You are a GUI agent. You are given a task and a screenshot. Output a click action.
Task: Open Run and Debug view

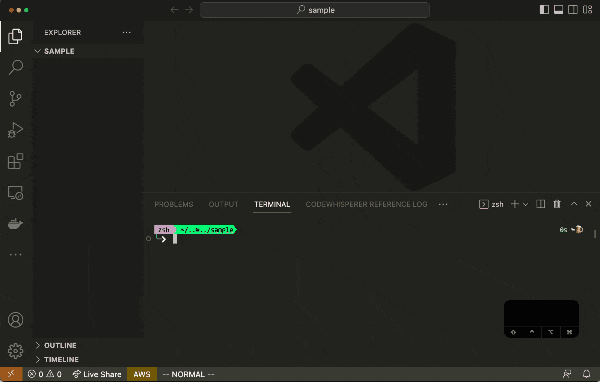point(15,130)
